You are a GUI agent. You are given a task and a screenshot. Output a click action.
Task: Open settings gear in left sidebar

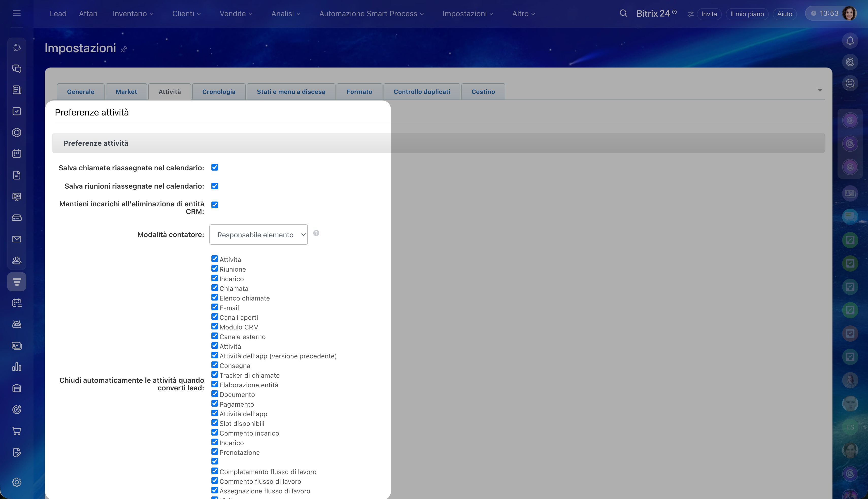pos(16,482)
